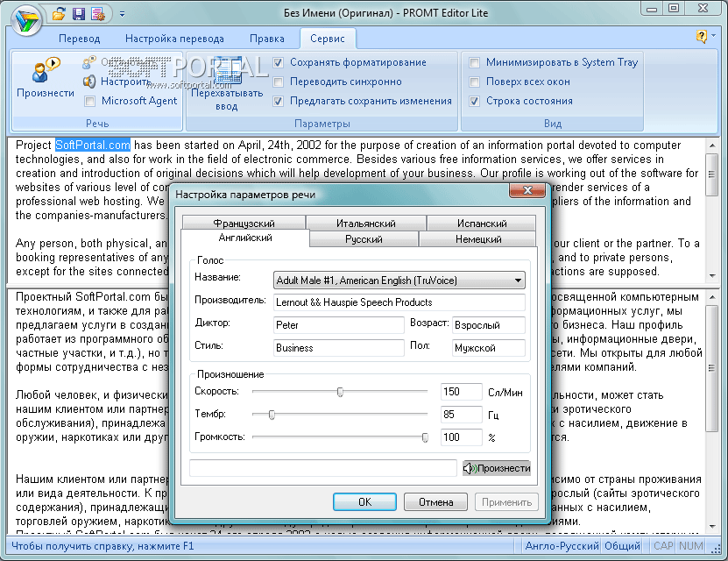The height and width of the screenshot is (561, 728).
Task: Click the Настроить speech settings item
Action: (117, 82)
